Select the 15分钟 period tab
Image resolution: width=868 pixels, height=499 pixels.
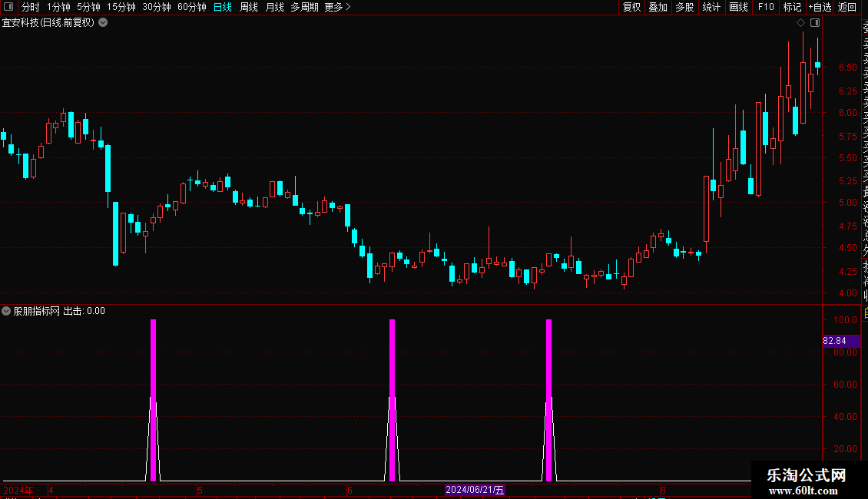pos(121,7)
